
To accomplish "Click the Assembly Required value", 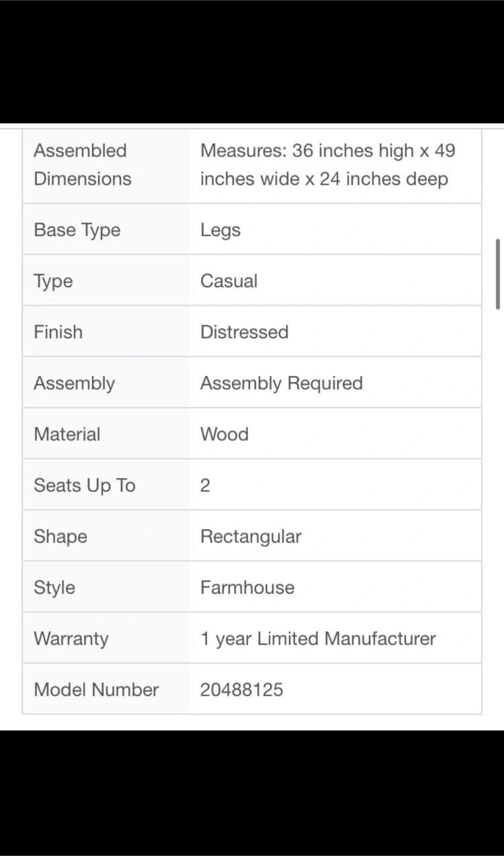I will (x=281, y=383).
